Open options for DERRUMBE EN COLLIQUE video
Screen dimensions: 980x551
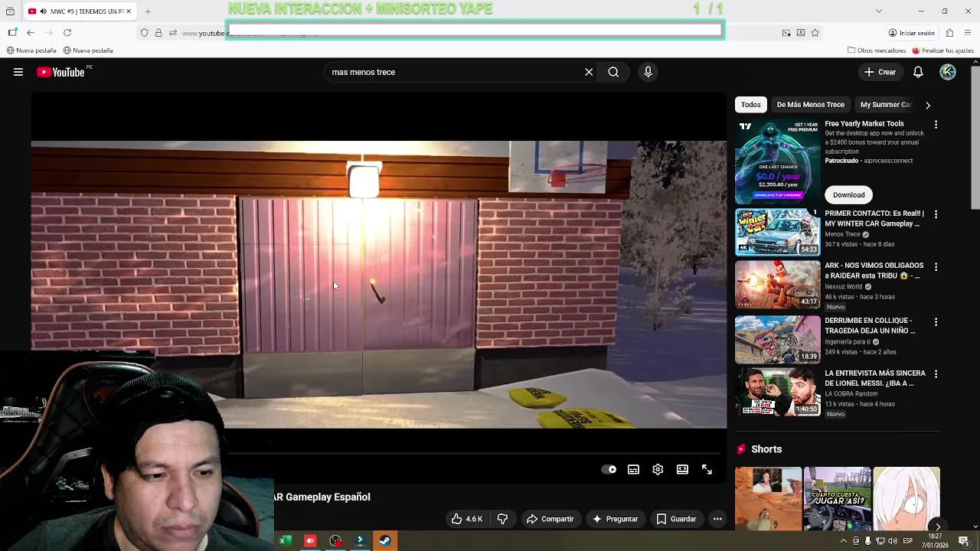936,322
